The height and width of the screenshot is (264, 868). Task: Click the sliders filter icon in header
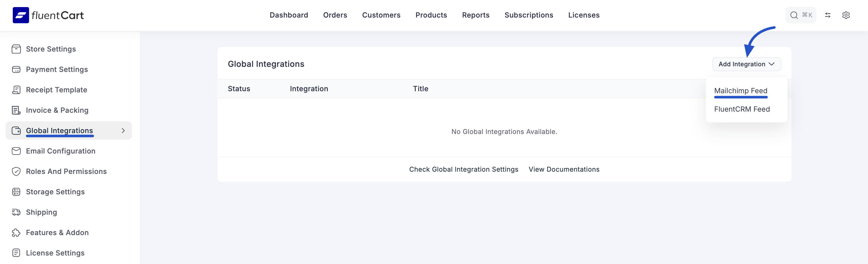[x=827, y=15]
